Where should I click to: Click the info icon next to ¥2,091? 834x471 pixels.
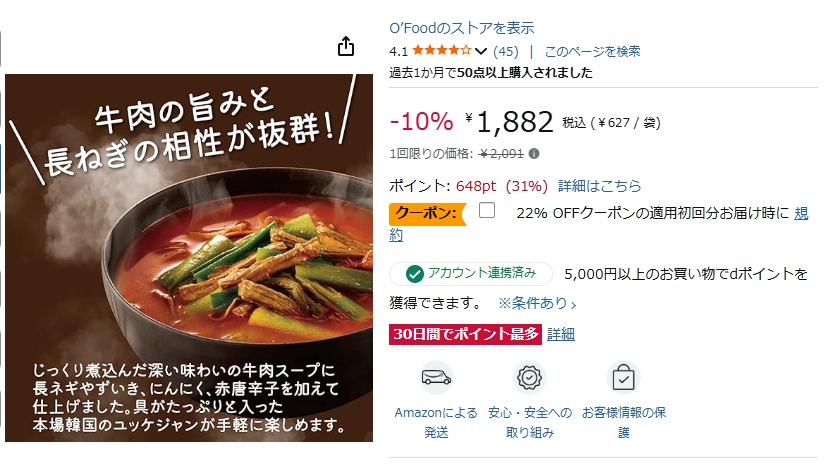click(534, 154)
